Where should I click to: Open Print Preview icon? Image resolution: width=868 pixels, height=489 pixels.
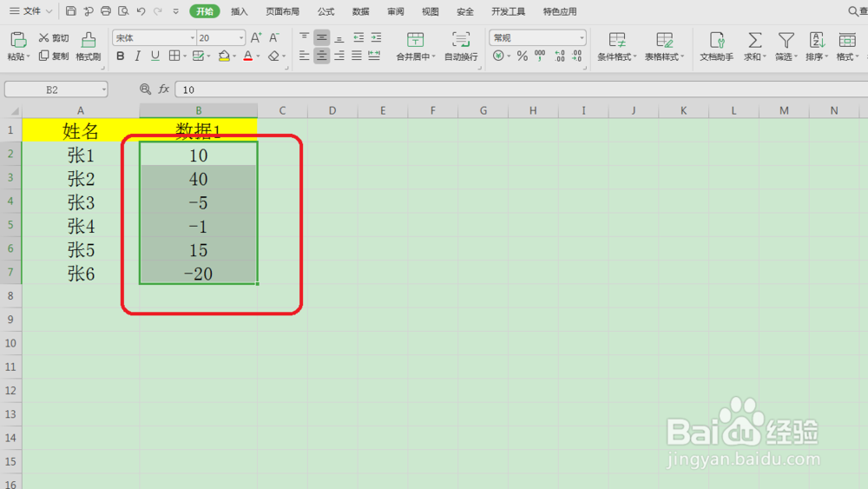123,11
